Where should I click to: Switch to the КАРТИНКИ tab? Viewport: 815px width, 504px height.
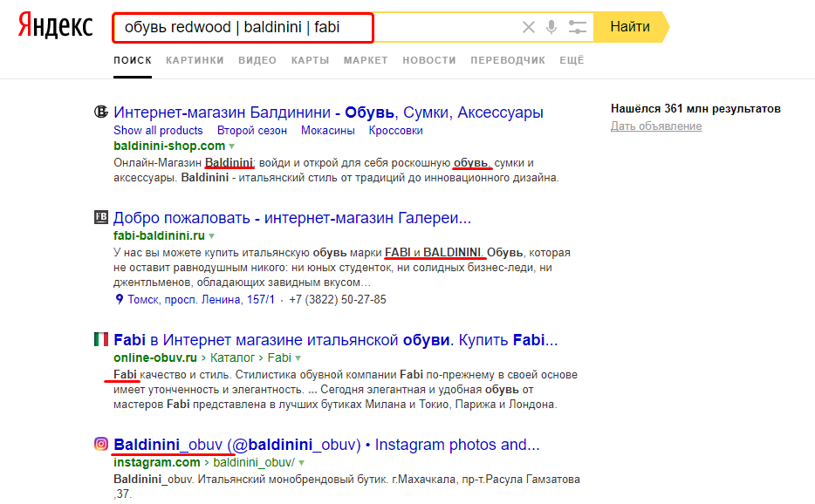(195, 60)
